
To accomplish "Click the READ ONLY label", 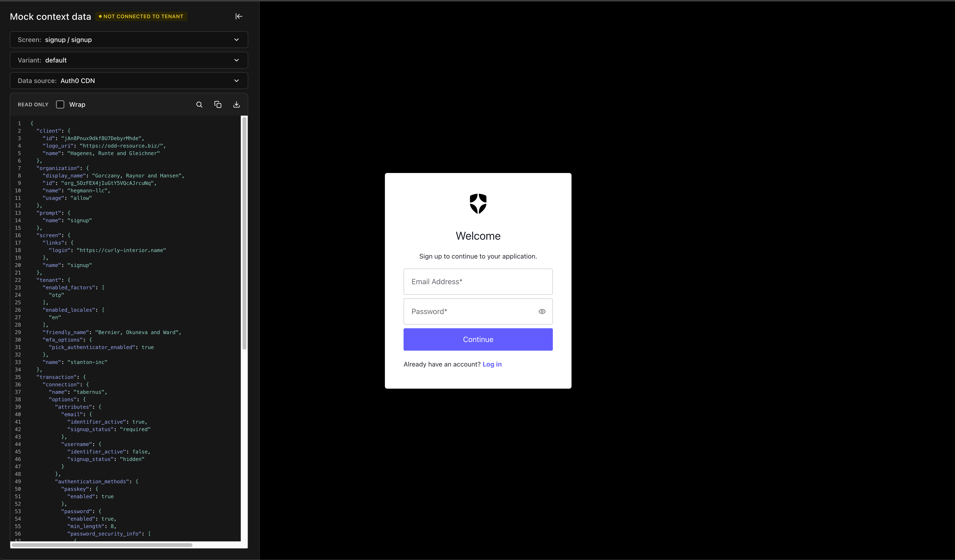I will point(33,104).
